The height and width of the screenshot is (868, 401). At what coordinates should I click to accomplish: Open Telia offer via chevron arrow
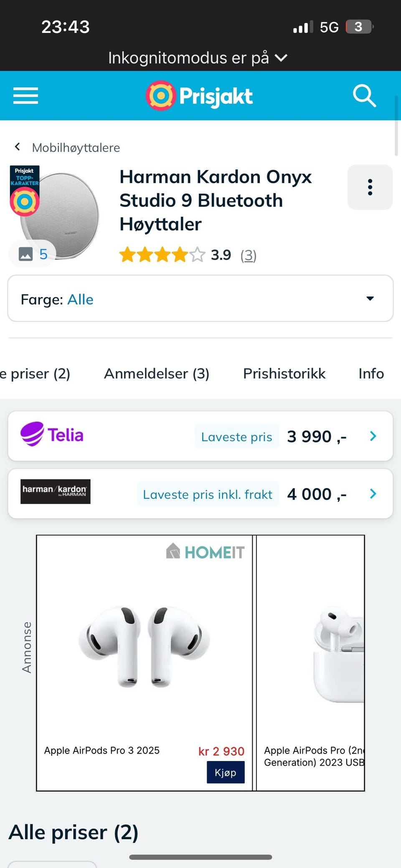[373, 436]
